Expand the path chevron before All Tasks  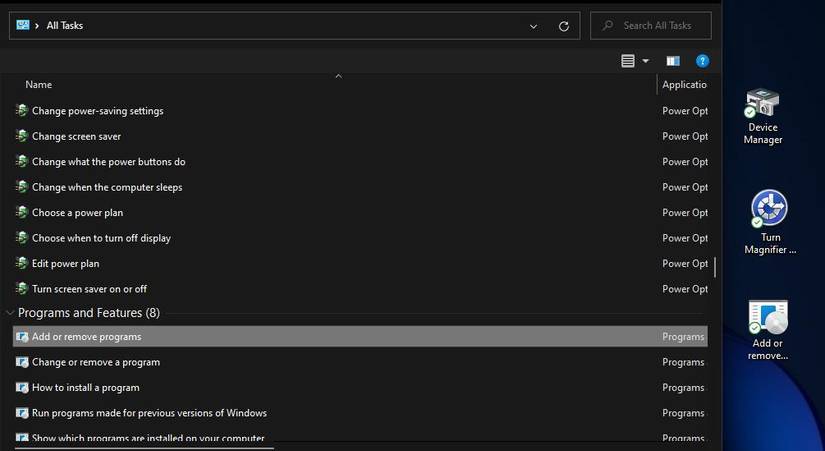click(x=37, y=25)
